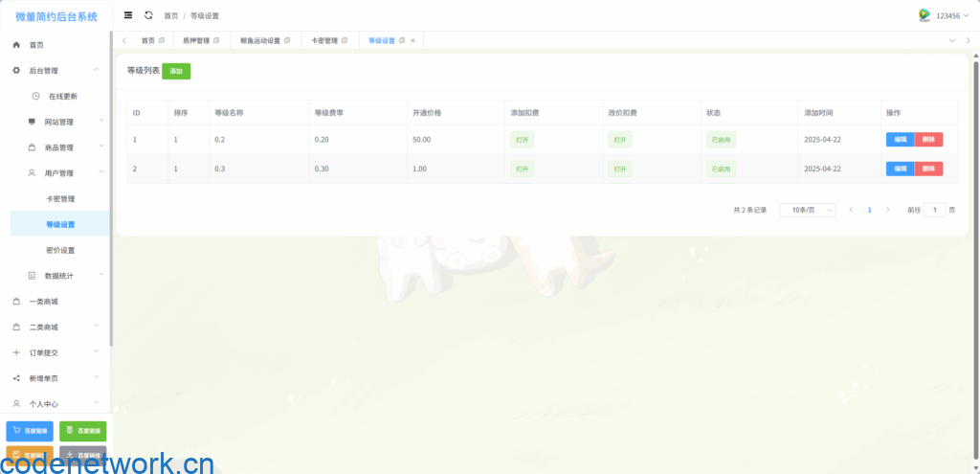This screenshot has width=980, height=474.
Task: Expand the 一类商城 menu in sidebar
Action: point(57,302)
